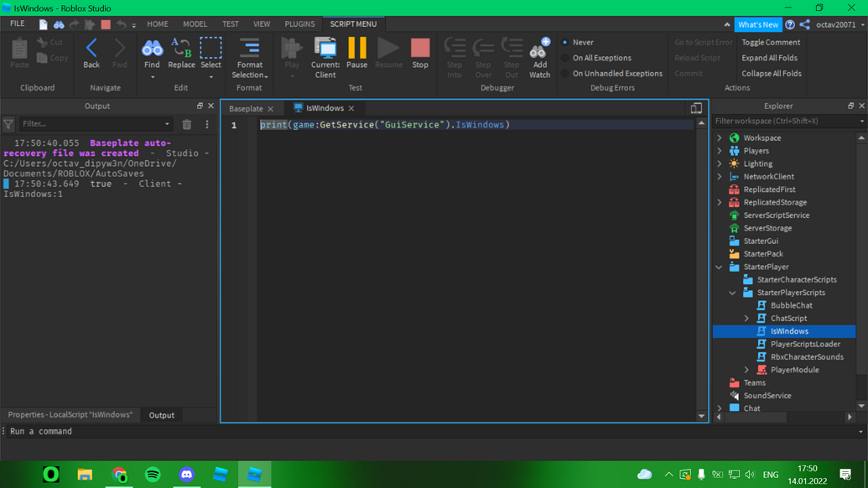Expand the PlayerModule tree node
The image size is (868, 488).
[x=746, y=370]
